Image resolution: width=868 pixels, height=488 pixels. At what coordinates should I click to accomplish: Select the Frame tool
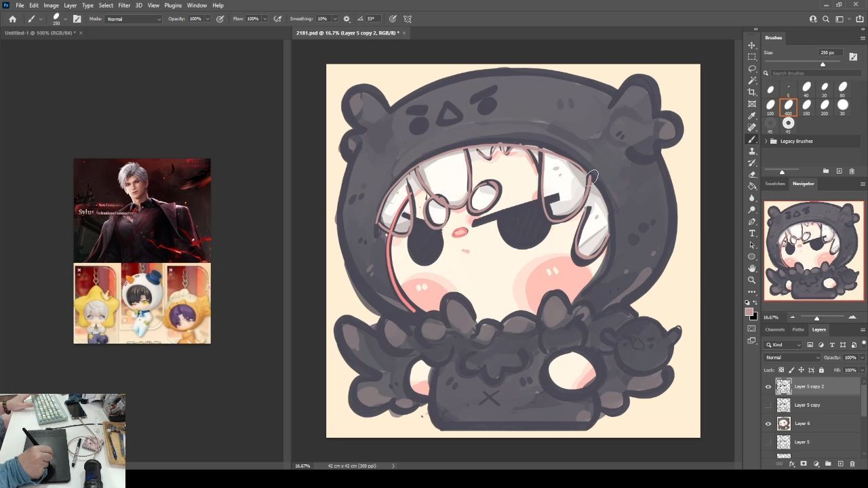752,104
